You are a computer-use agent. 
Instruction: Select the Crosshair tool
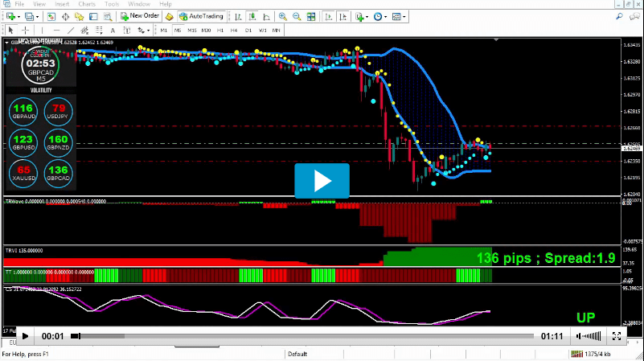point(25,30)
